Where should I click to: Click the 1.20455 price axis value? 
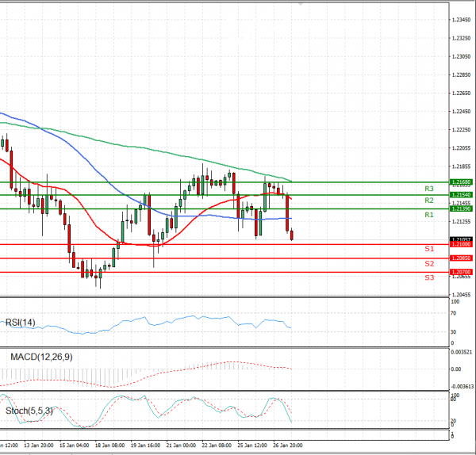pyautogui.click(x=461, y=295)
